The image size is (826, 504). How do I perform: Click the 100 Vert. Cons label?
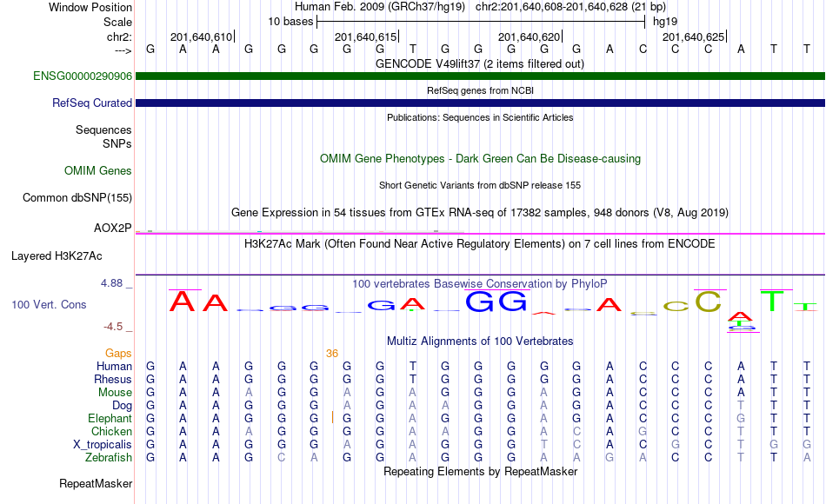(x=49, y=304)
